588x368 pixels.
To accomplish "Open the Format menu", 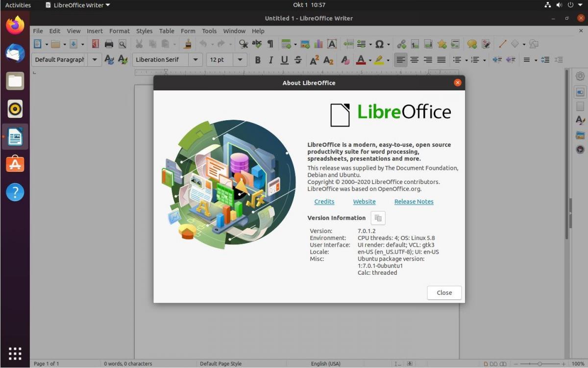I will point(119,31).
